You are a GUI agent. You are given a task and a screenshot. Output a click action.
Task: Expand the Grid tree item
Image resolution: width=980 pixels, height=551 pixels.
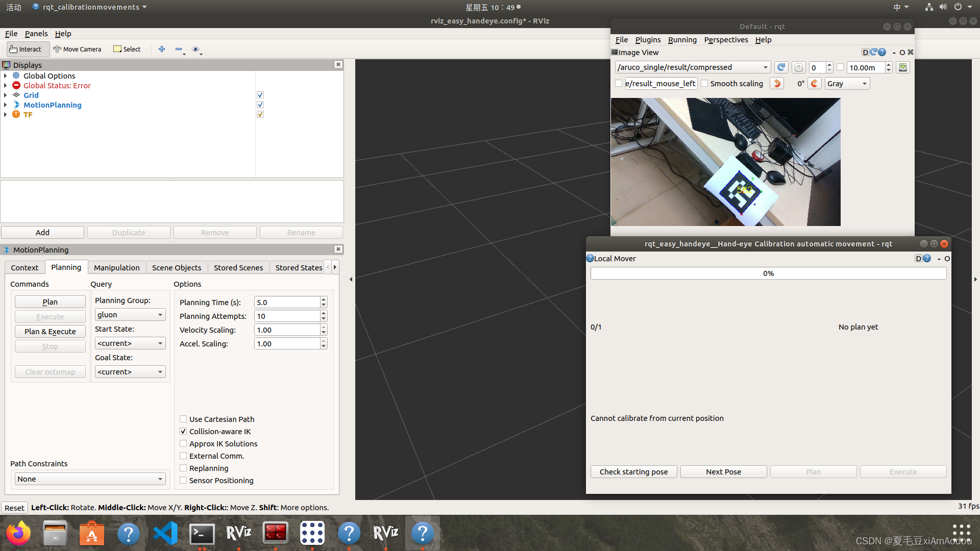click(x=6, y=95)
